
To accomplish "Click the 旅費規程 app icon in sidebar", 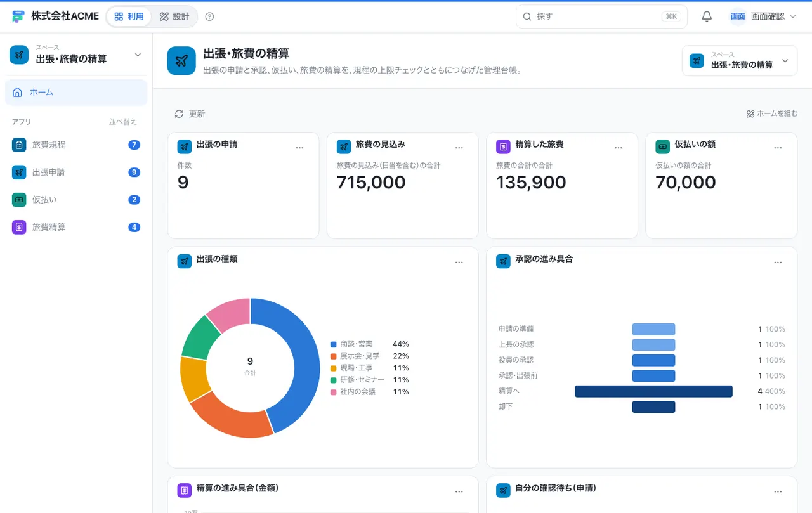I will tap(19, 145).
